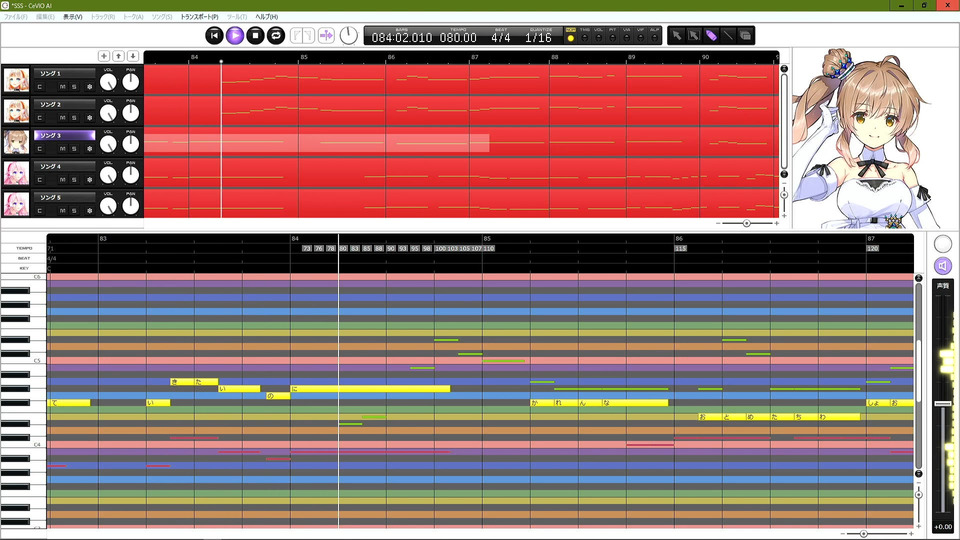960x540 pixels.
Task: Select the purple pencil tool
Action: tap(711, 36)
